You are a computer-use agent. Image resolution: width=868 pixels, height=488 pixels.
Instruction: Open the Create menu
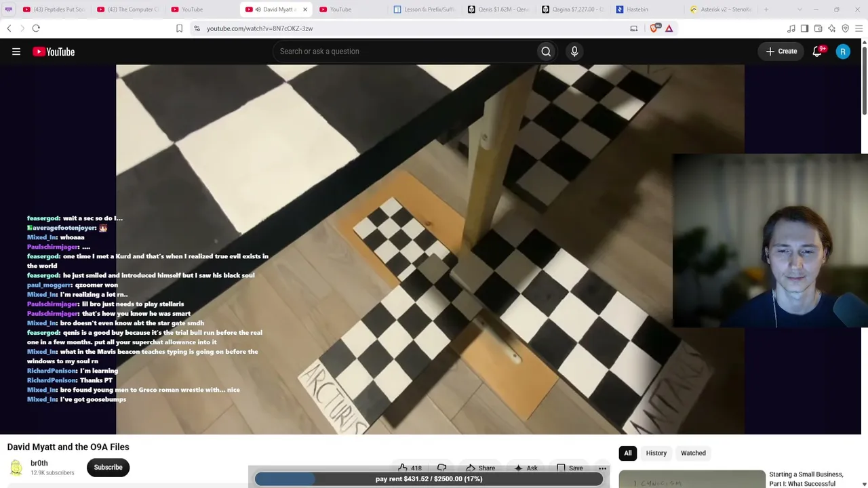point(782,52)
